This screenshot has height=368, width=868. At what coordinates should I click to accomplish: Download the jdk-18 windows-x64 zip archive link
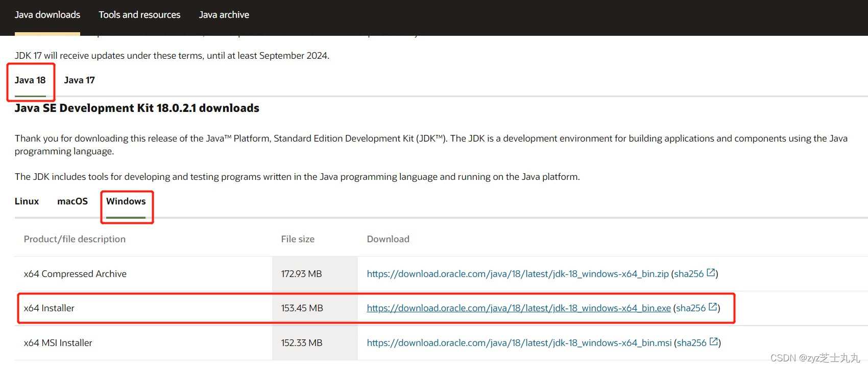click(x=518, y=274)
